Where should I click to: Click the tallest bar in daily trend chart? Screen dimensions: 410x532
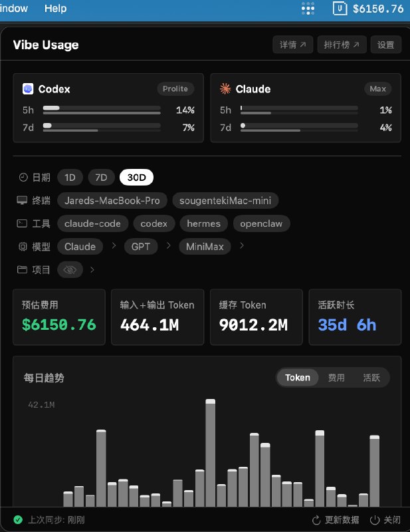(x=210, y=453)
